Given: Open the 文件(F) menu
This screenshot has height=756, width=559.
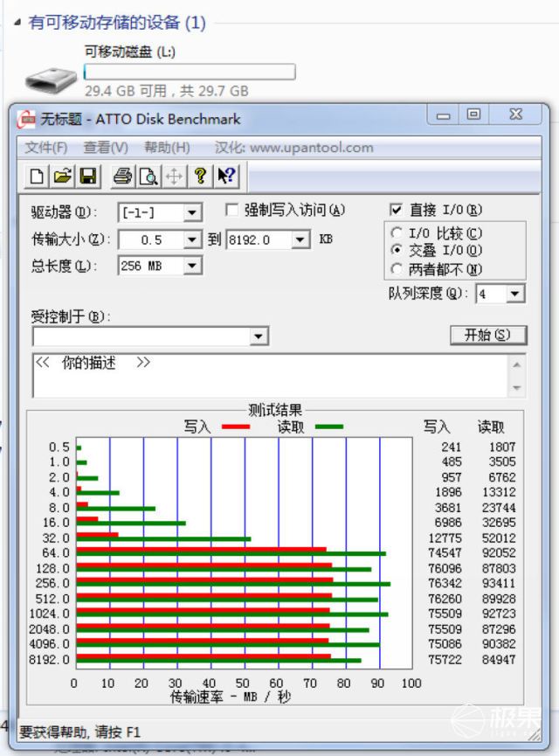Looking at the screenshot, I should [46, 148].
